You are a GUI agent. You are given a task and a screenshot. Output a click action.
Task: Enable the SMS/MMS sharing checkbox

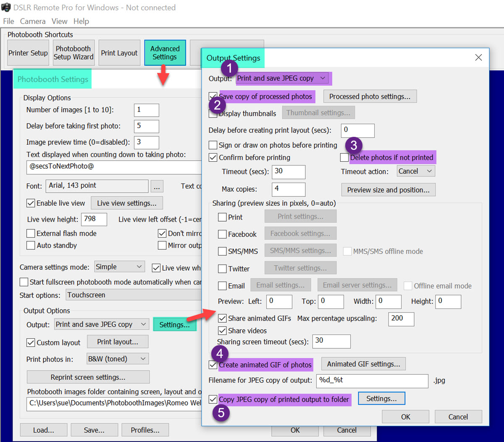click(223, 251)
